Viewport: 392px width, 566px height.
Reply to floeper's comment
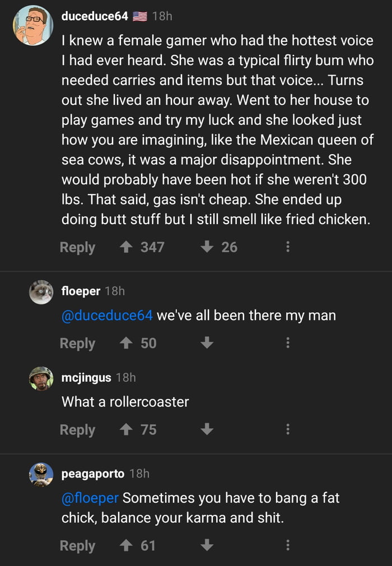[x=77, y=343]
